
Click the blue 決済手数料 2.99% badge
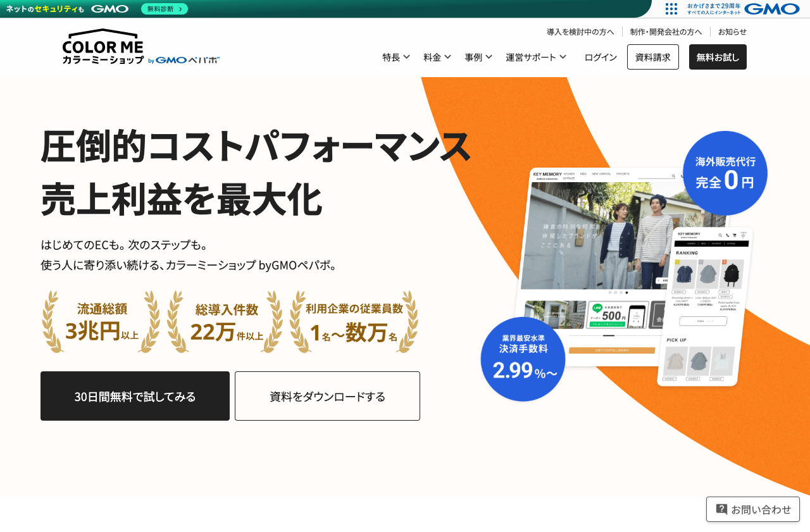click(523, 359)
